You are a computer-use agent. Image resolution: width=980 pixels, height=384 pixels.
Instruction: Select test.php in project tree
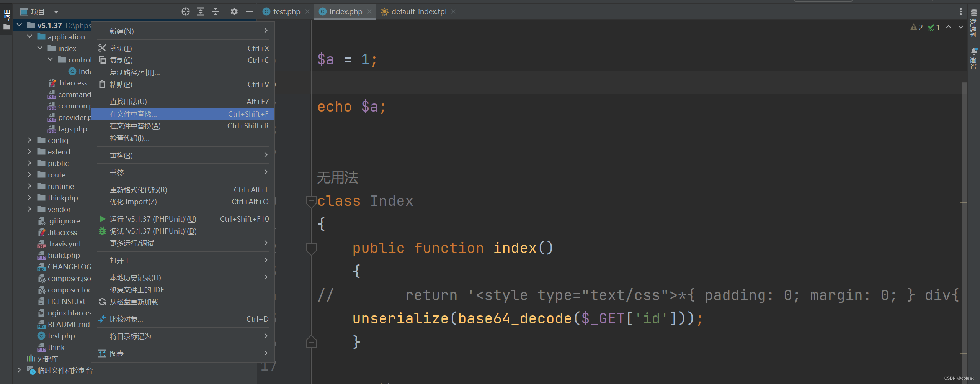(x=61, y=336)
